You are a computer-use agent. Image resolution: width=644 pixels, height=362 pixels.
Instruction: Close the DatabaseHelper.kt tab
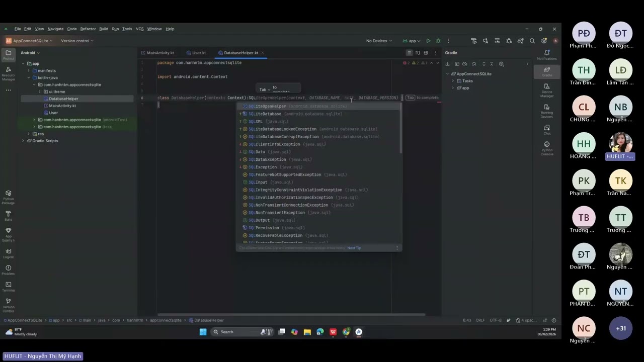click(263, 53)
